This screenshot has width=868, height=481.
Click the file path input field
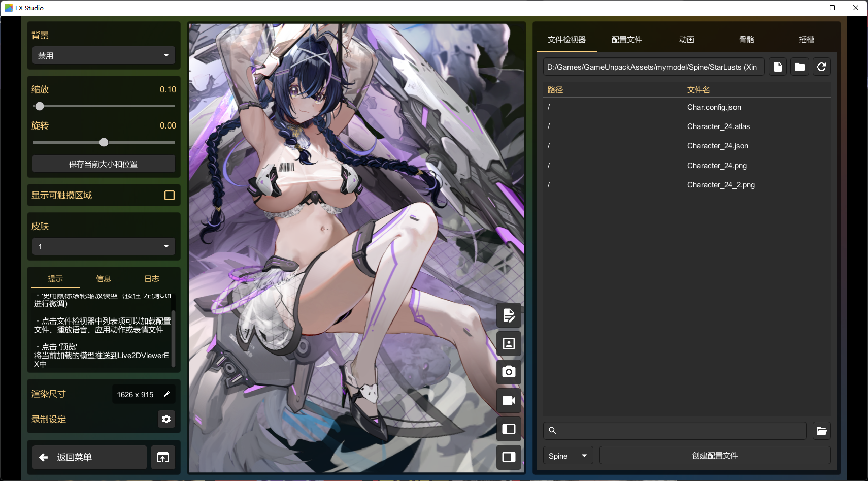(653, 67)
